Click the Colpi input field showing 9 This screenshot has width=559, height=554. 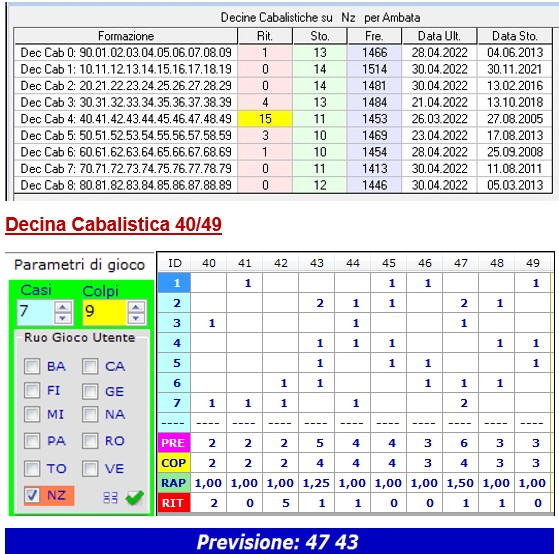tap(104, 312)
